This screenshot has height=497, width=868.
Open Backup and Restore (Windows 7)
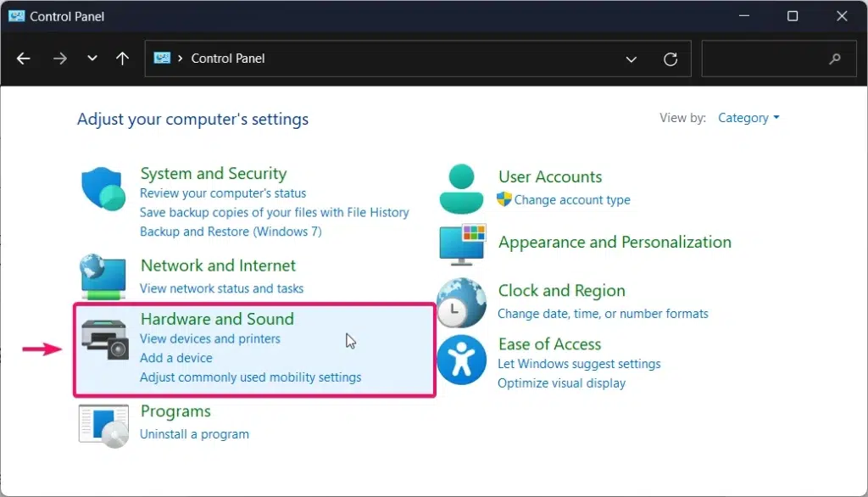pyautogui.click(x=231, y=232)
